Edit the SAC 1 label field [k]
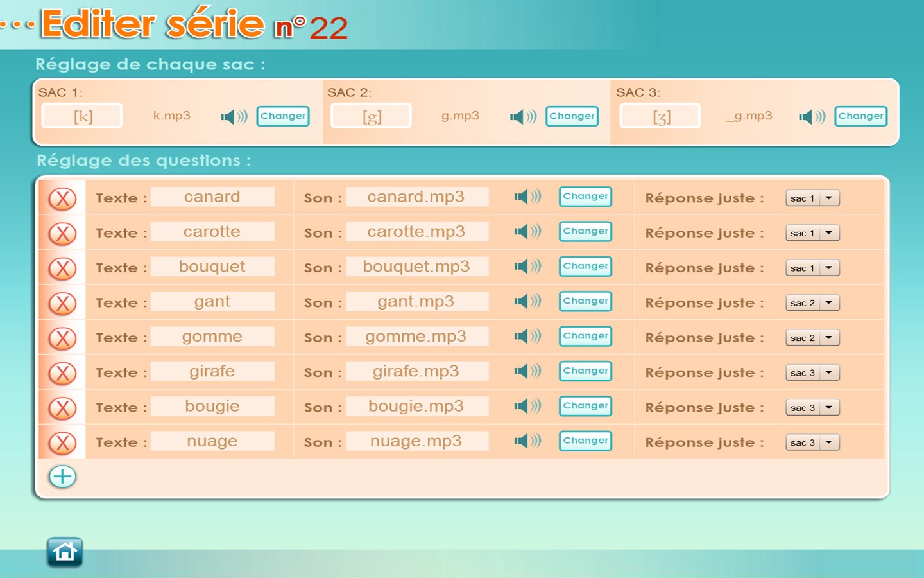 (x=82, y=116)
